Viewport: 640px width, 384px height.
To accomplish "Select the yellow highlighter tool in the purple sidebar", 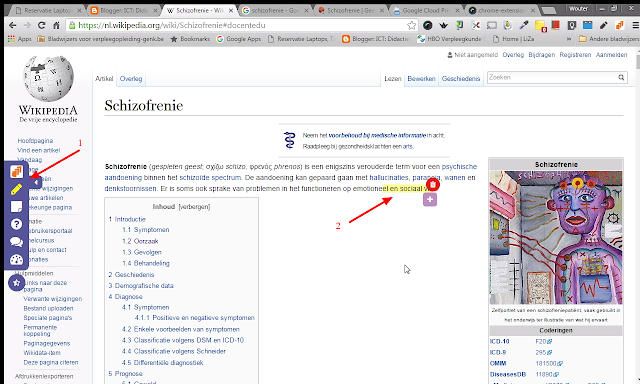I will [x=16, y=189].
